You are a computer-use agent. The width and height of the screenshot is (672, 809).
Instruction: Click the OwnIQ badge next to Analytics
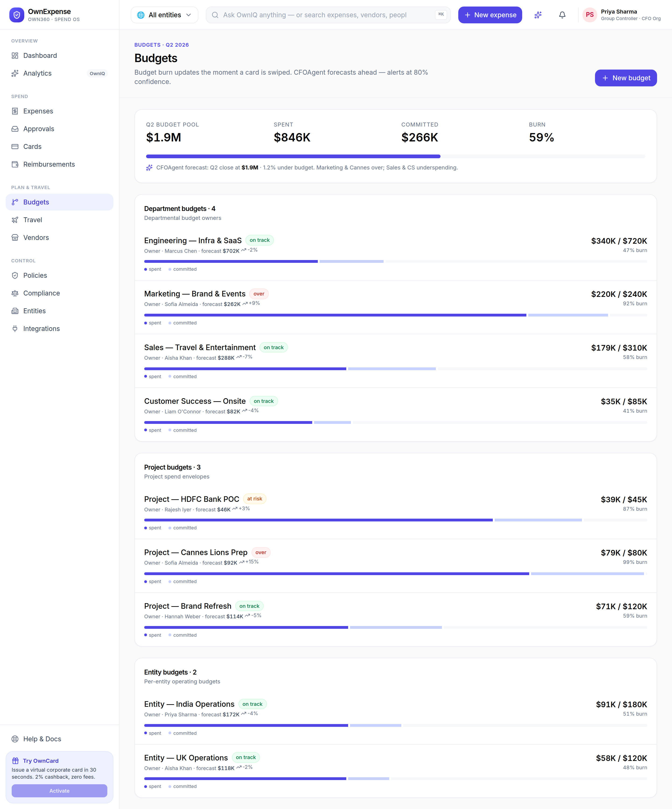click(x=97, y=74)
